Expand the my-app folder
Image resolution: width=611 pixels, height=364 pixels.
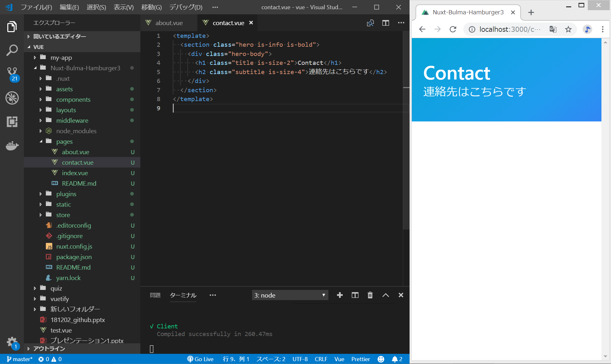[x=82, y=58]
